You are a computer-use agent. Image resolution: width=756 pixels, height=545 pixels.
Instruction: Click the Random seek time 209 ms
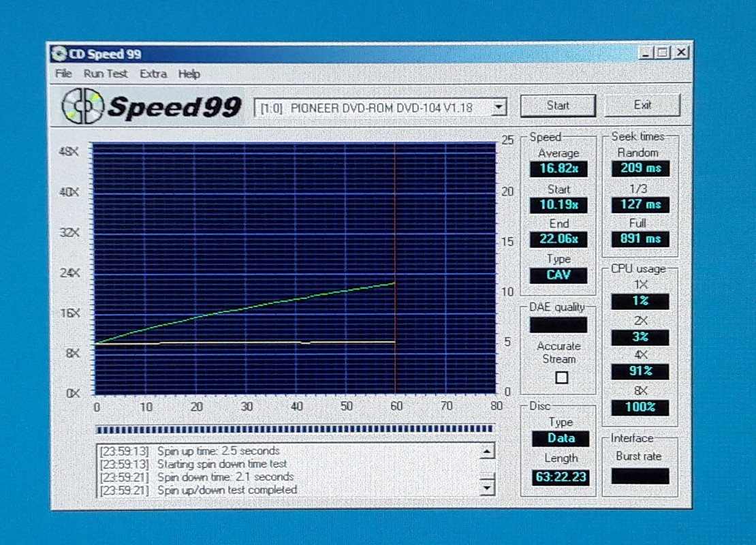pyautogui.click(x=640, y=168)
